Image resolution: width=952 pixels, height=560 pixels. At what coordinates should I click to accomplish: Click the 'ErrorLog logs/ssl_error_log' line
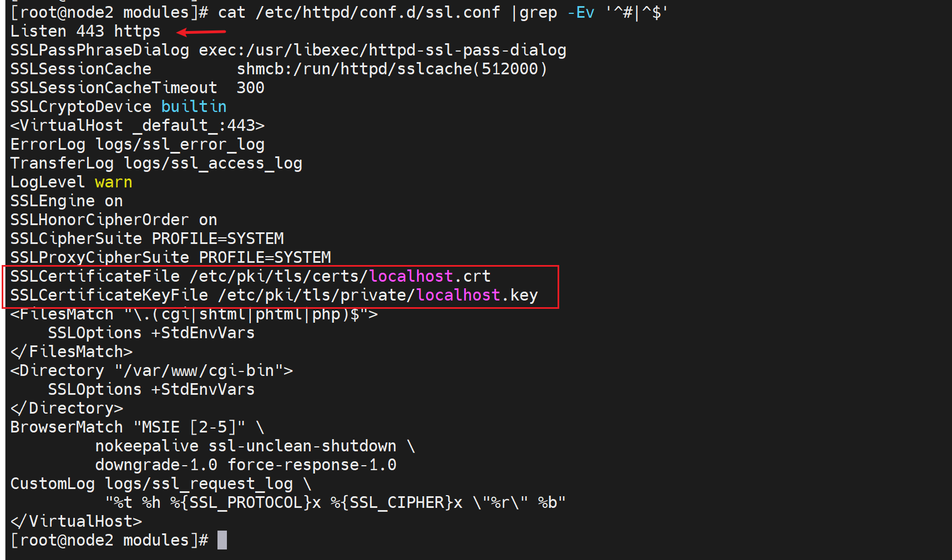pyautogui.click(x=137, y=144)
